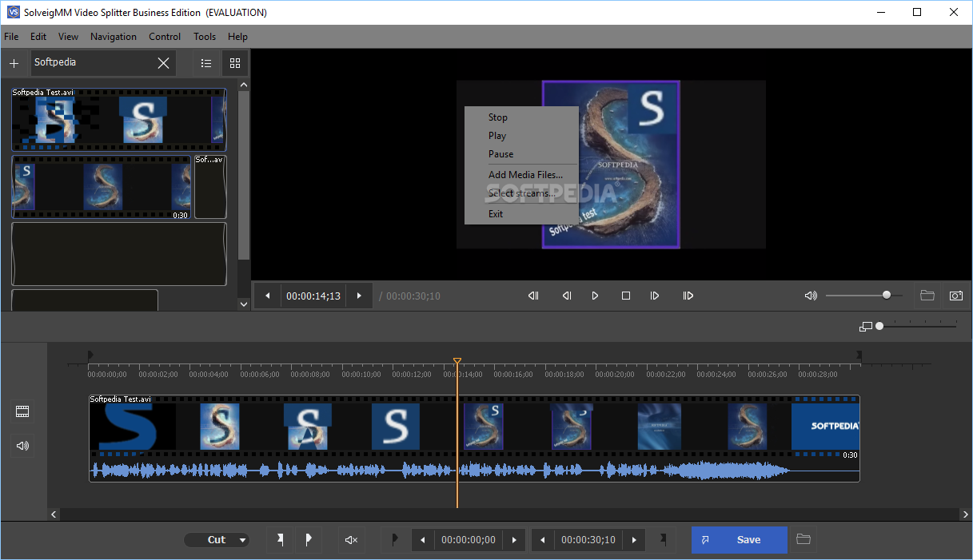Decrease fragment end time 00:00:30;10
The height and width of the screenshot is (560, 973).
543,540
